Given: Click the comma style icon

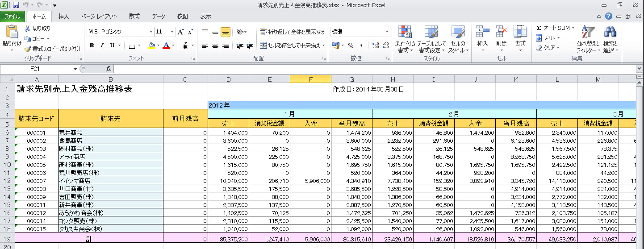Looking at the screenshot, I should 361,46.
